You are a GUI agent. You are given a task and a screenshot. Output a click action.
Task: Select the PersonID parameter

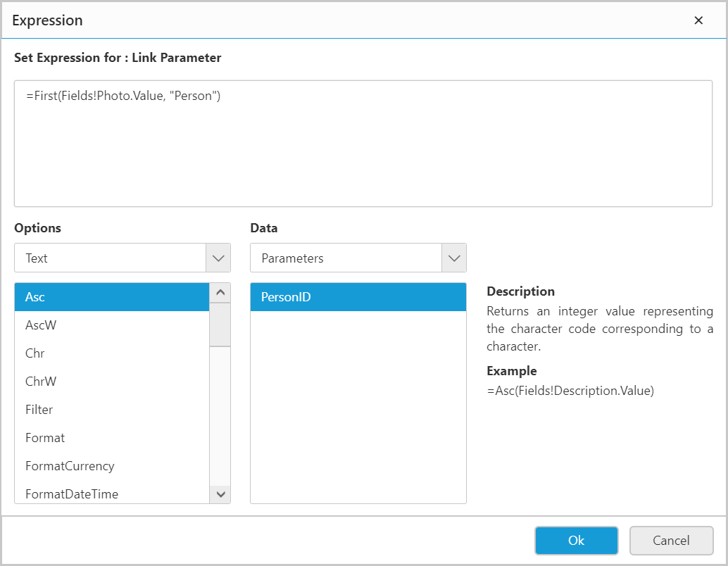pyautogui.click(x=358, y=297)
